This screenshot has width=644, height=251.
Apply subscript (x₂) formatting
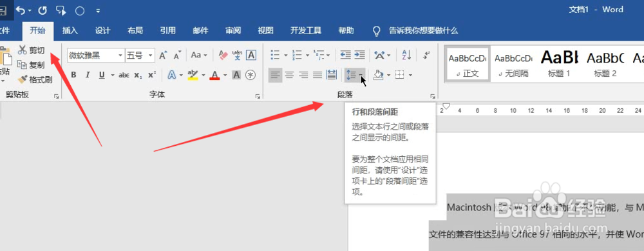pos(138,75)
